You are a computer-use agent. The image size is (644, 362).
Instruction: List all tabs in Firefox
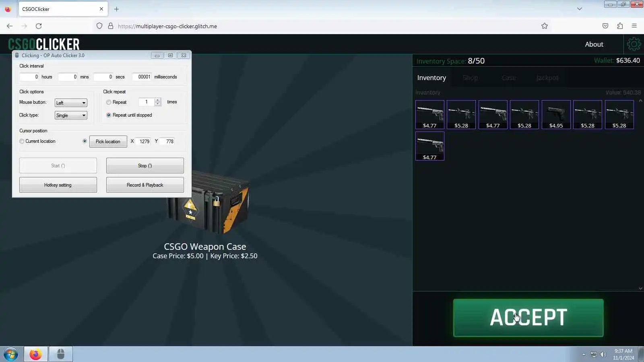click(x=580, y=9)
